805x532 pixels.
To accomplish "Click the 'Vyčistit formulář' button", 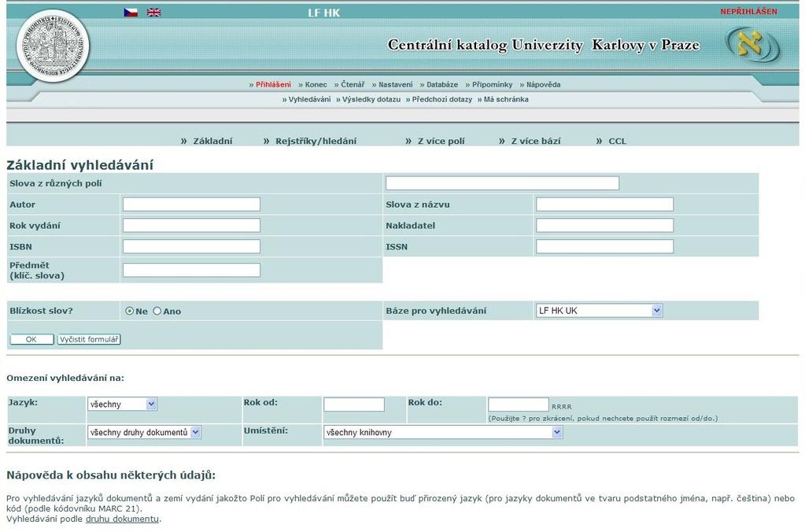I will coord(89,339).
